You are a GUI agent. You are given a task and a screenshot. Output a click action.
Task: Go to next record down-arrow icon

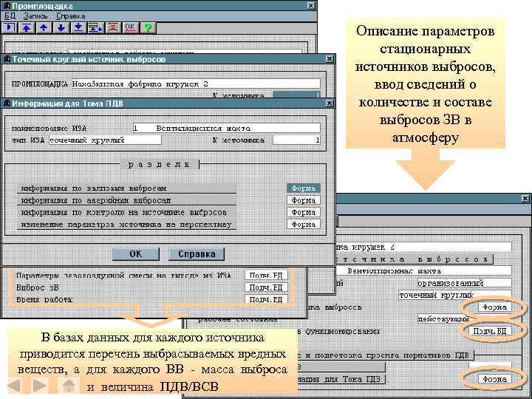61,27
